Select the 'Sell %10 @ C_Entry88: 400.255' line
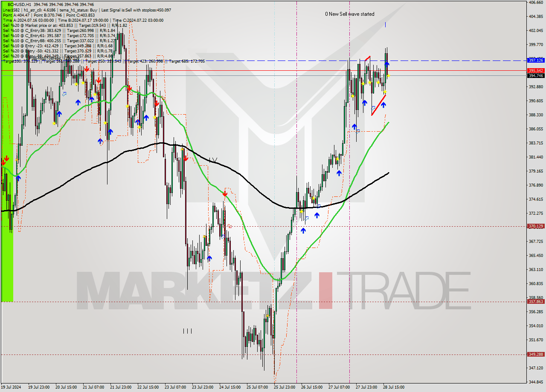 59,40
